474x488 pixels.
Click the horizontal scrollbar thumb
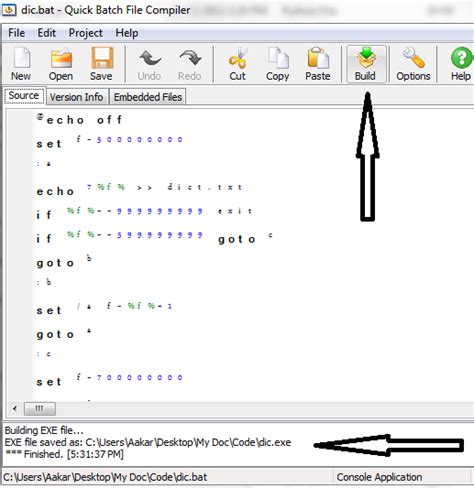tap(40, 408)
